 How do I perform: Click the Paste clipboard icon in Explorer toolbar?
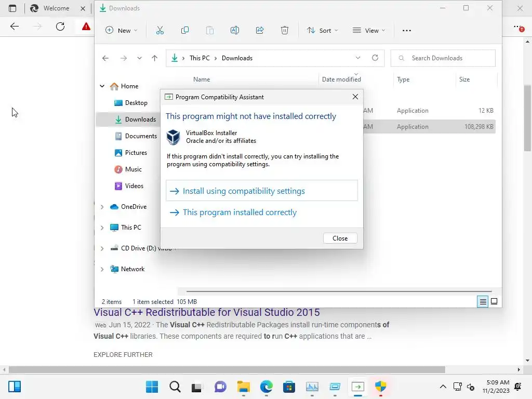tap(210, 31)
